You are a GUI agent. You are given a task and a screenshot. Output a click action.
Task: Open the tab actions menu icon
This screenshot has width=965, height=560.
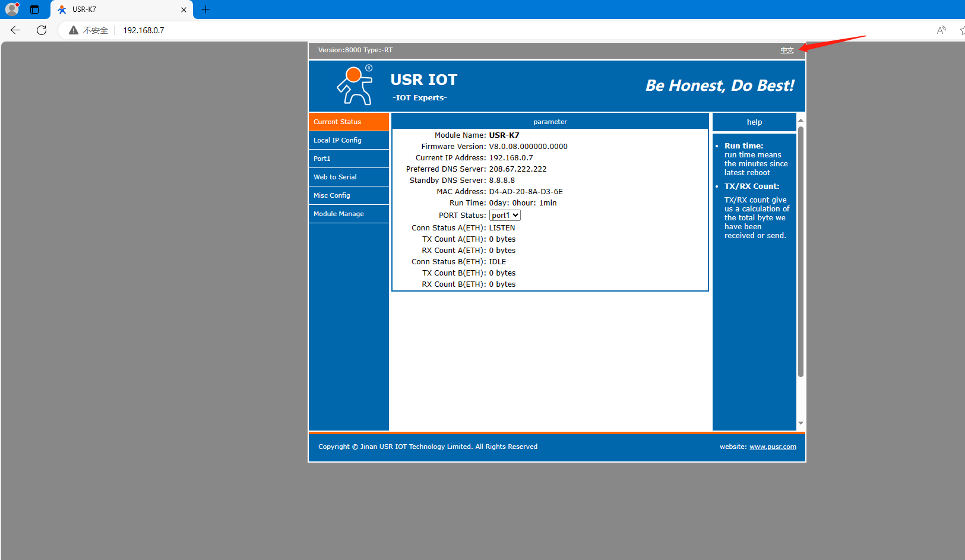tap(34, 10)
